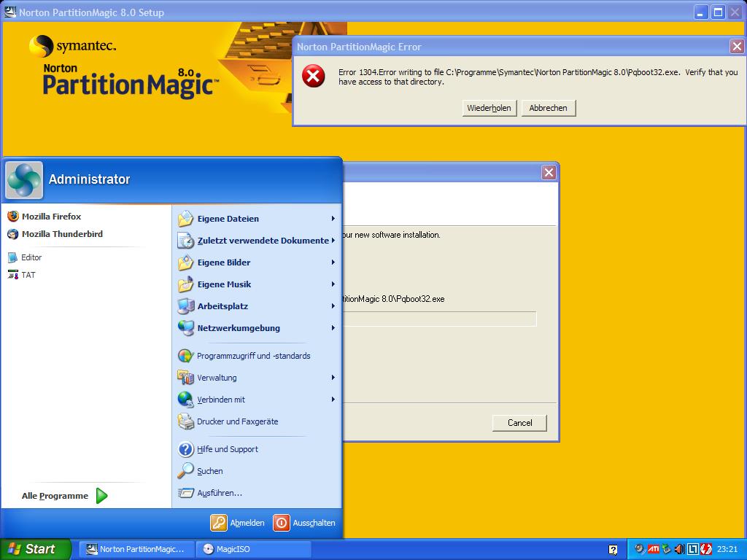Open the Eigene Musik folder entry

coord(257,284)
